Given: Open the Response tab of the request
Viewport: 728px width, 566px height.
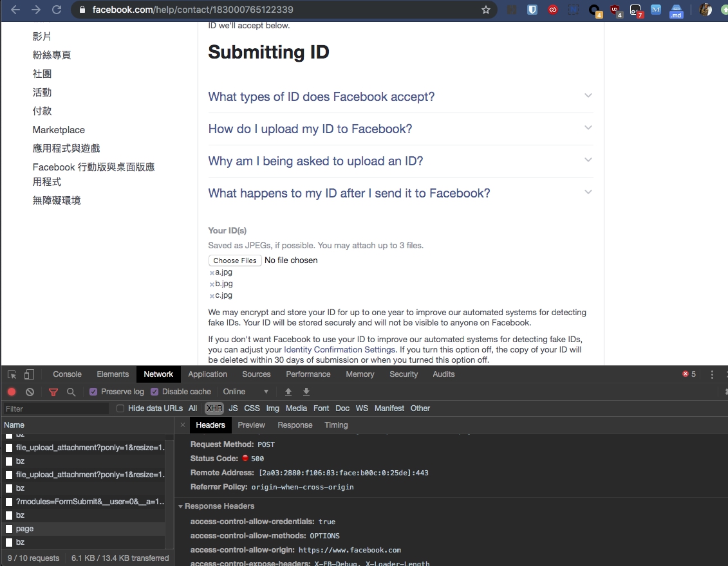Looking at the screenshot, I should [x=295, y=425].
